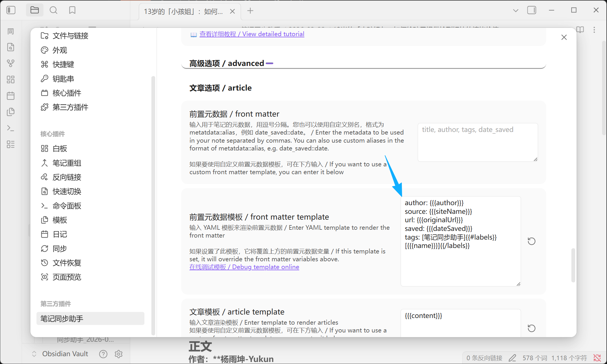This screenshot has width=607, height=364.
Task: Open settings gear icon
Action: pyautogui.click(x=119, y=354)
